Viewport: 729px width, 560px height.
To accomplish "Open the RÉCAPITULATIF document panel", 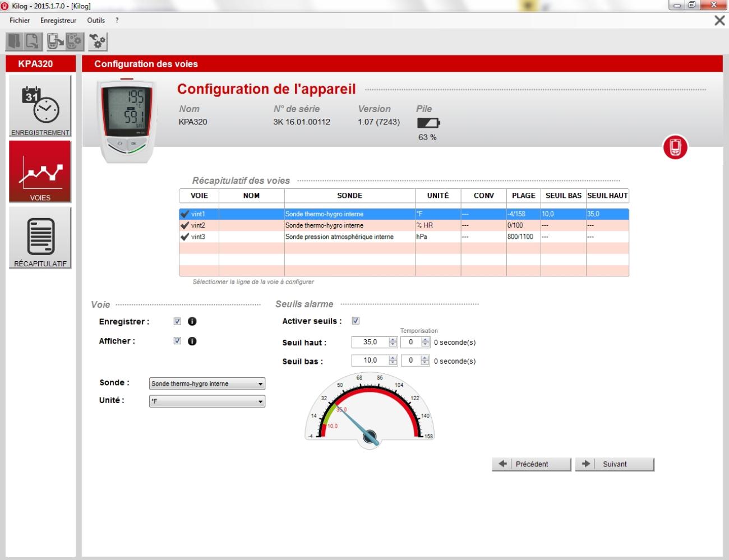I will [40, 238].
